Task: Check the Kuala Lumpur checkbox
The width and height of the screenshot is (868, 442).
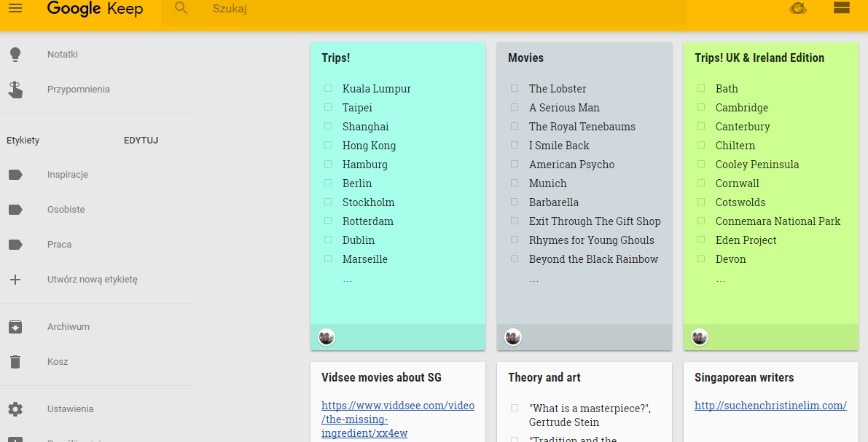Action: 328,89
